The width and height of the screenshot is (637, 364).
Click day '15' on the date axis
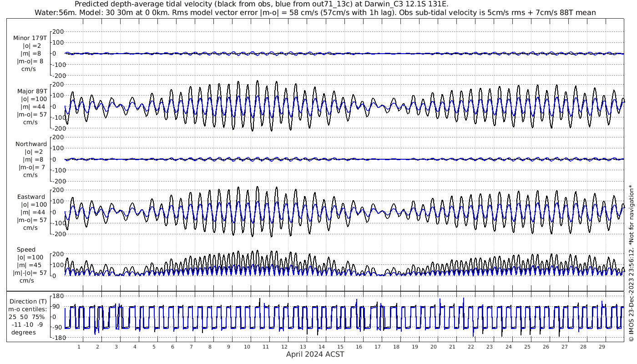point(340,347)
